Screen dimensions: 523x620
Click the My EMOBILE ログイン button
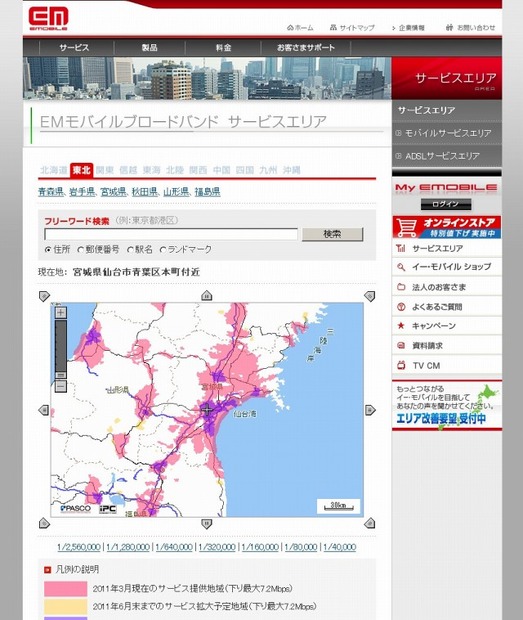[x=446, y=204]
